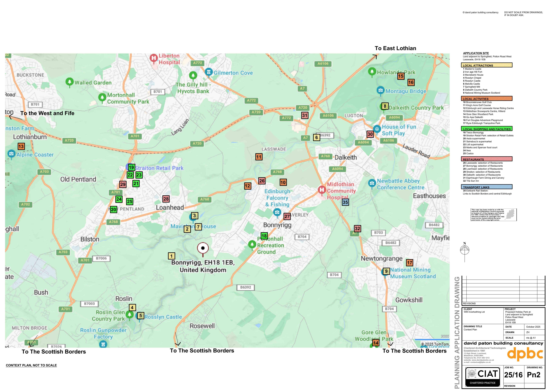This screenshot has width=555, height=392.
Task: Click map marker 20 for Asda supermarket
Action: tap(114, 210)
